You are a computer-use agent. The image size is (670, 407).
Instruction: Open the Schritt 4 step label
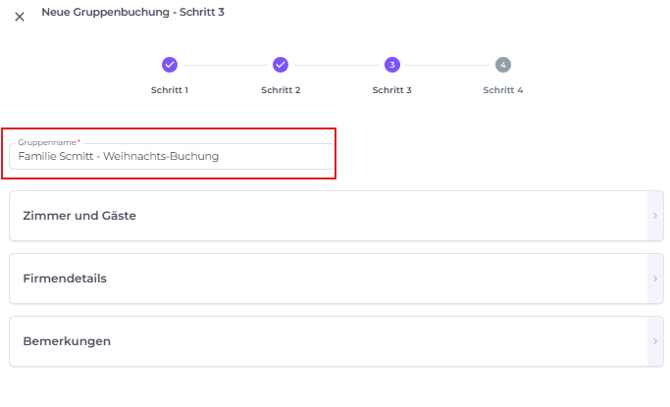pos(503,90)
